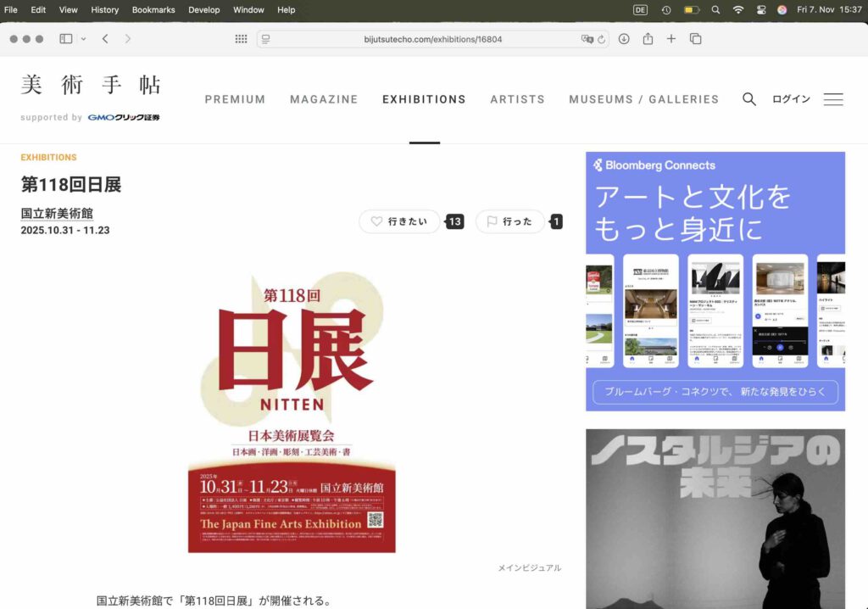Image resolution: width=868 pixels, height=609 pixels.
Task: Open the DE input source menu
Action: point(639,10)
